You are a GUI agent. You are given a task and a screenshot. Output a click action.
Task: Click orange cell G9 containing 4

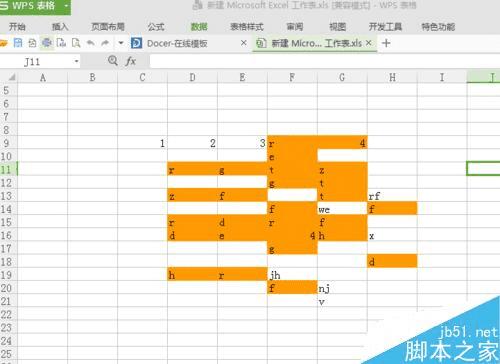click(342, 143)
